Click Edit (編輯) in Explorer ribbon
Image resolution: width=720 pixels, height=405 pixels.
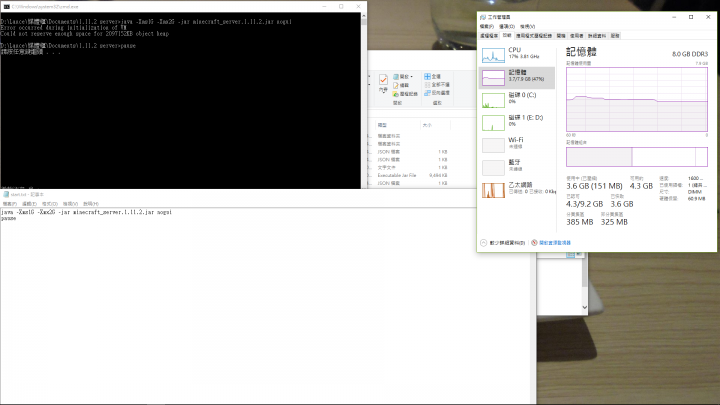point(401,85)
